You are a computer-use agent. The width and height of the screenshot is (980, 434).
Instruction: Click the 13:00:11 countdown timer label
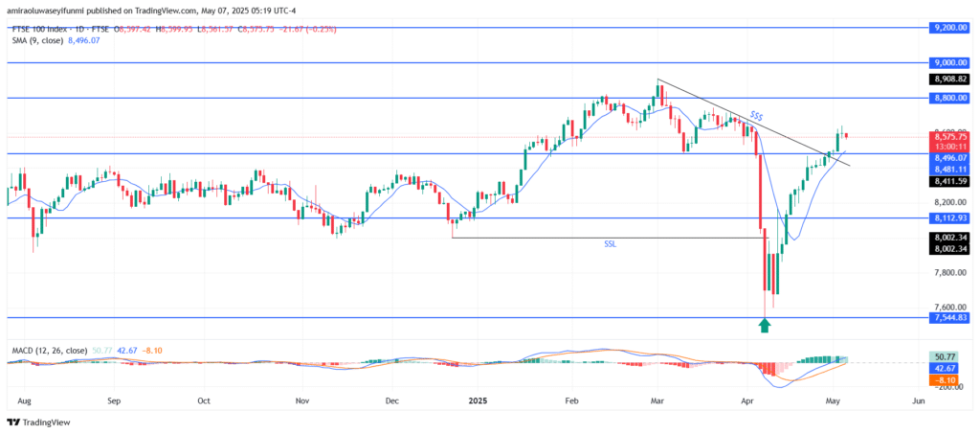coord(950,147)
